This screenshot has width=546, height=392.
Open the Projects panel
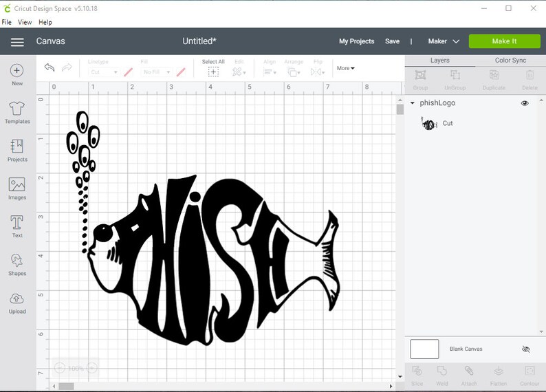point(17,151)
